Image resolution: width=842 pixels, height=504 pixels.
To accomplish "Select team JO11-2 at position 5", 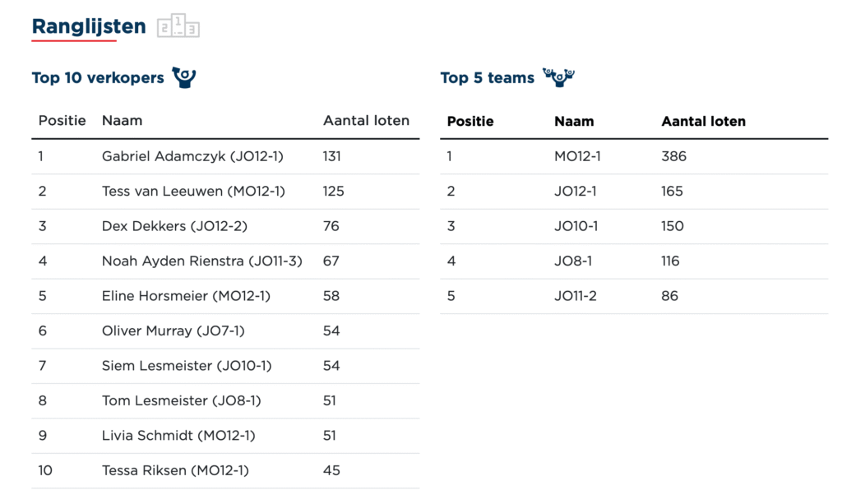I will (576, 296).
